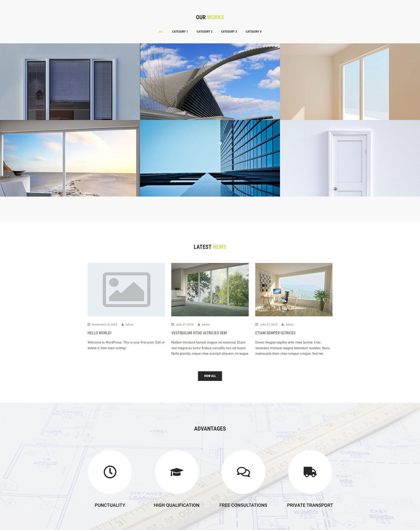Select the private transport truck icon
Image resolution: width=420 pixels, height=530 pixels.
coord(310,472)
